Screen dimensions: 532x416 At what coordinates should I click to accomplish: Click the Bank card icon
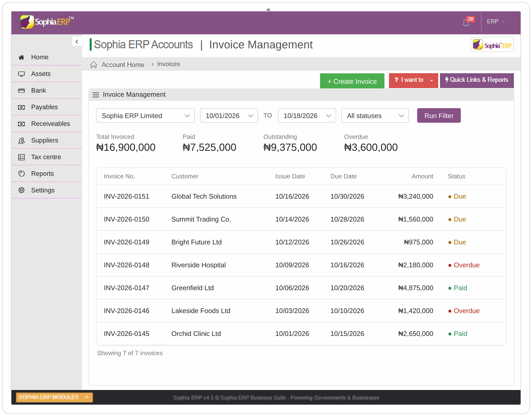(x=21, y=90)
